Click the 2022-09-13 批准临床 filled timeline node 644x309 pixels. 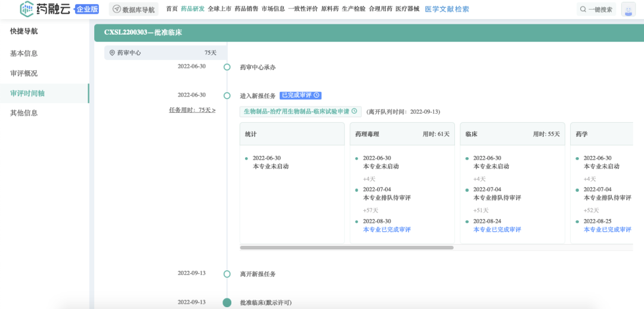click(227, 302)
